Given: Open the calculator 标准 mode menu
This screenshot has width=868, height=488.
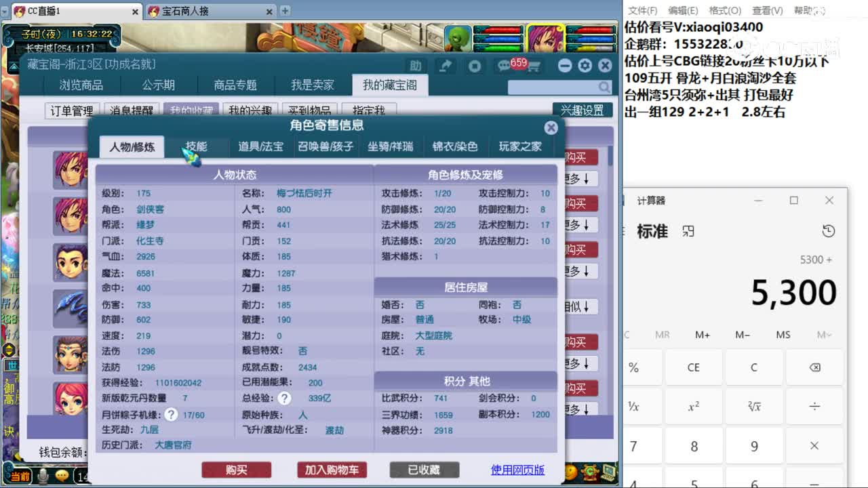Looking at the screenshot, I should tap(652, 231).
